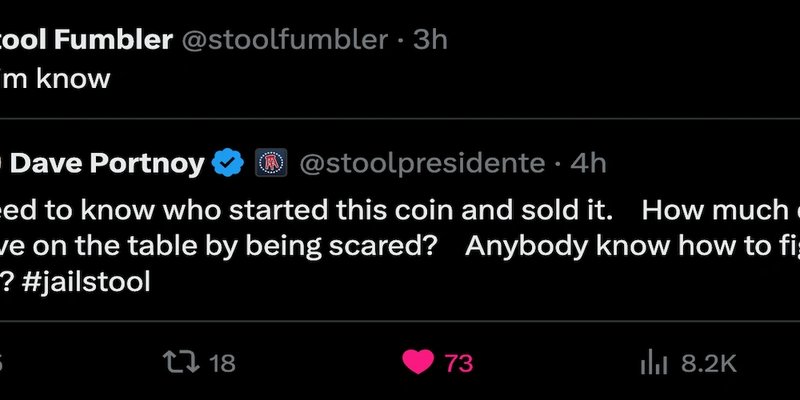The image size is (800, 400).
Task: Visit the @stoolfumbler handle
Action: 285,40
